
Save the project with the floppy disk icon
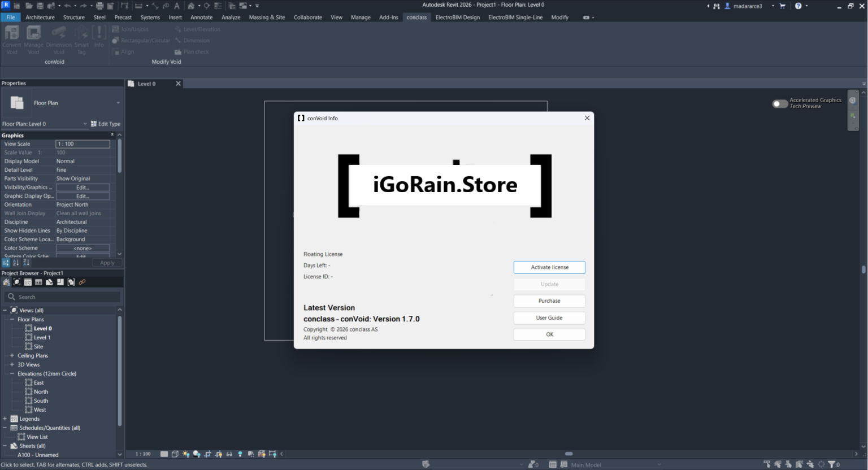coord(40,6)
